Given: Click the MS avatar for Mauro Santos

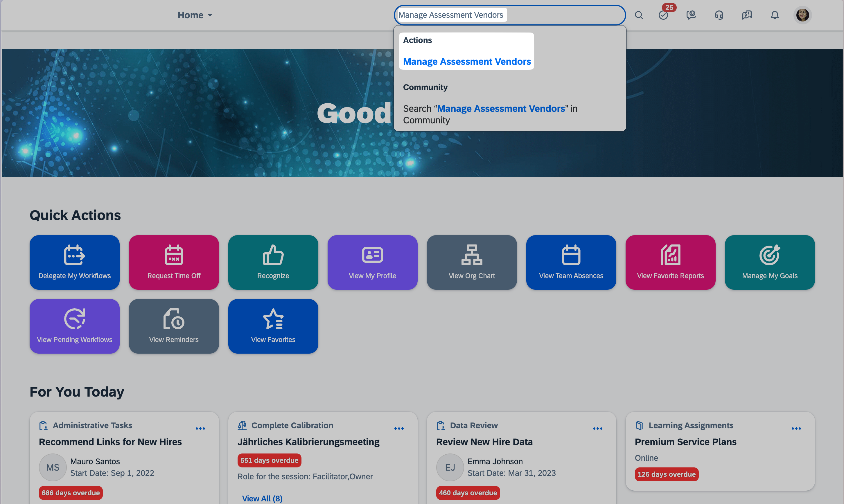Looking at the screenshot, I should point(53,467).
